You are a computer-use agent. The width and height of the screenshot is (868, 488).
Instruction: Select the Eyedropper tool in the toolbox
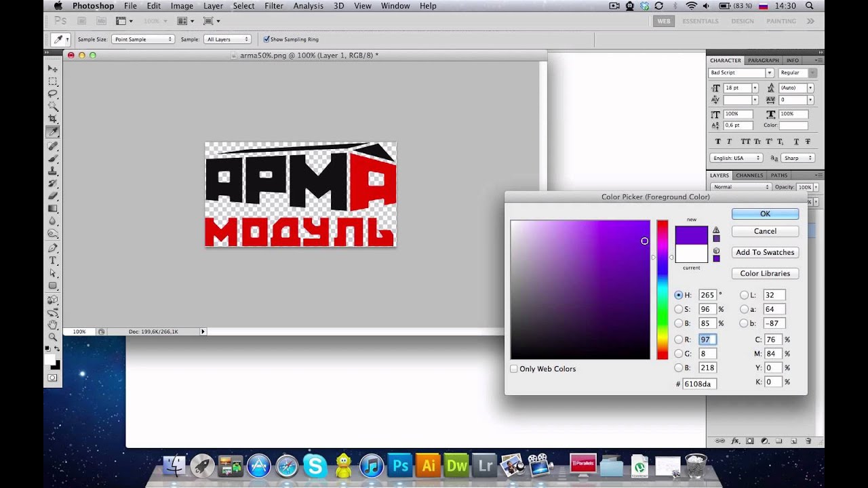(52, 131)
